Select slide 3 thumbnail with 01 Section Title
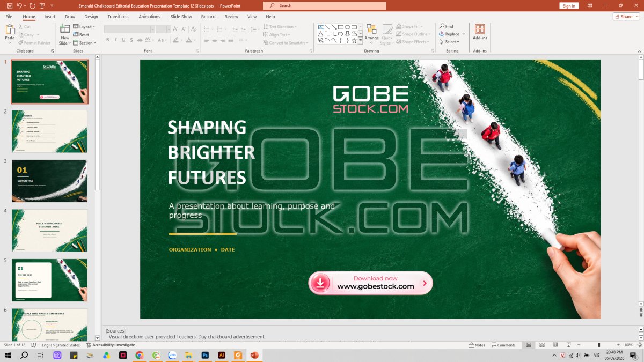This screenshot has height=362, width=644. (49, 181)
